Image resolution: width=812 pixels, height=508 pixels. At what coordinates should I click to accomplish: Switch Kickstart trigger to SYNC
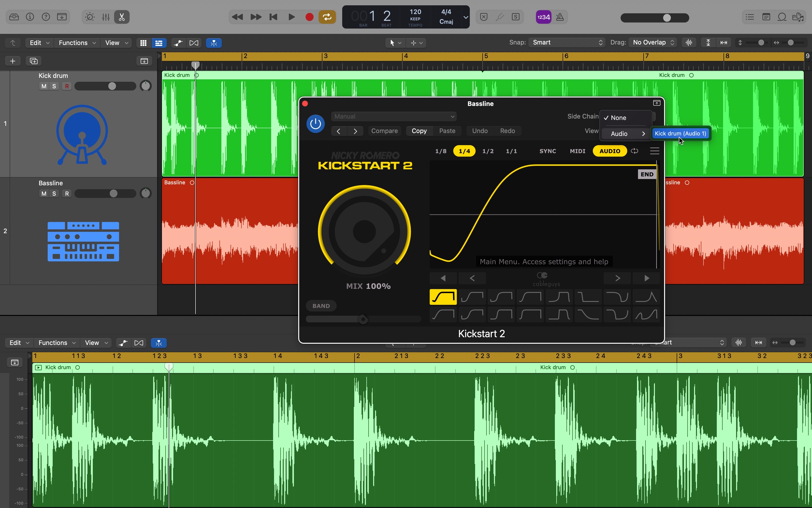(548, 151)
